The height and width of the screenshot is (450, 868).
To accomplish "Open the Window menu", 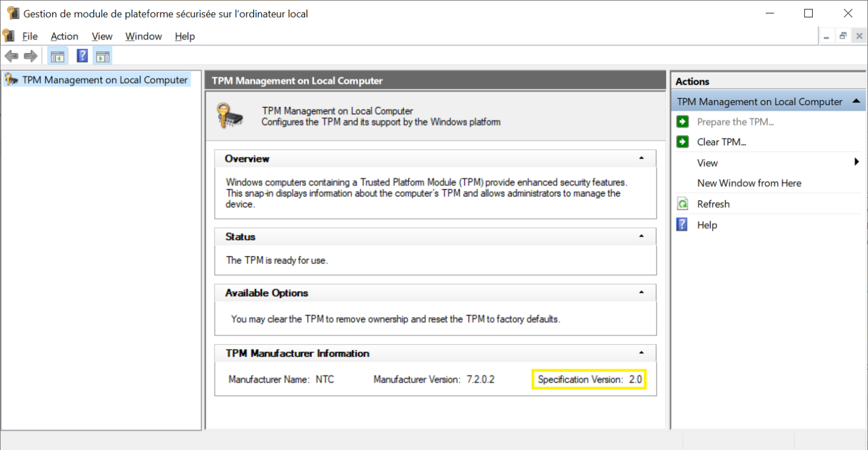I will click(x=144, y=36).
